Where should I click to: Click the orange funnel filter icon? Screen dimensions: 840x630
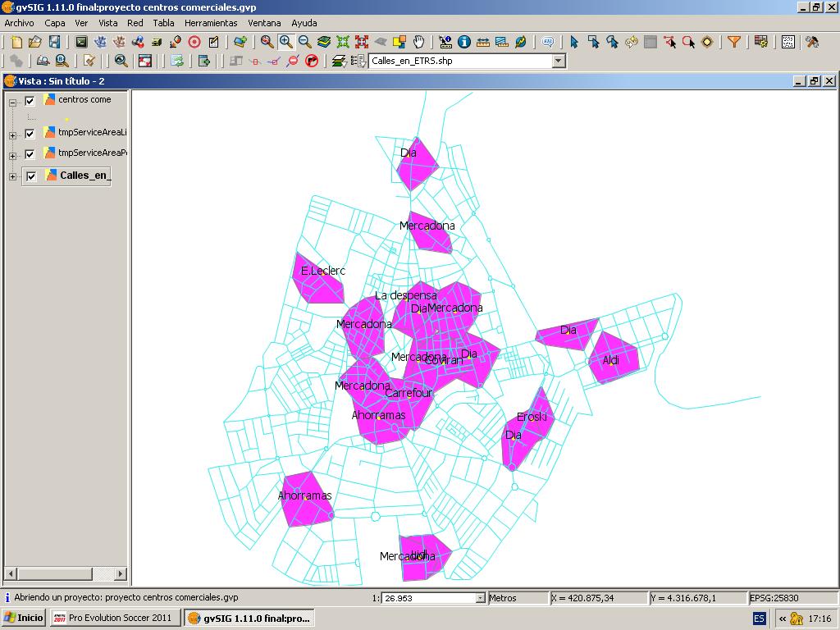pos(734,42)
